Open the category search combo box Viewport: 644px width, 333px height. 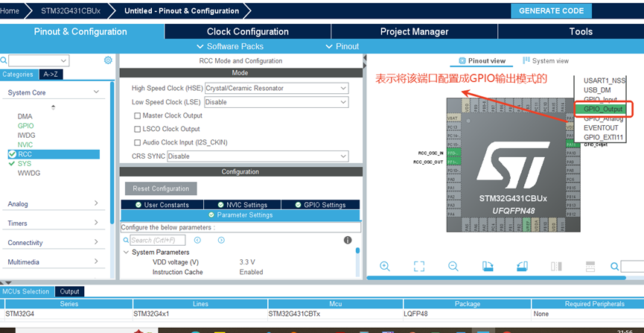pos(39,60)
